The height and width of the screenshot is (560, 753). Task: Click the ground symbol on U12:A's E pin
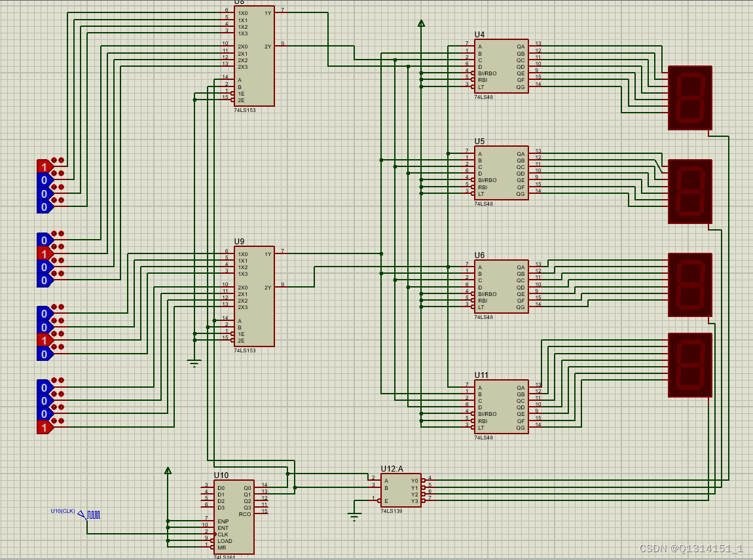tap(354, 517)
